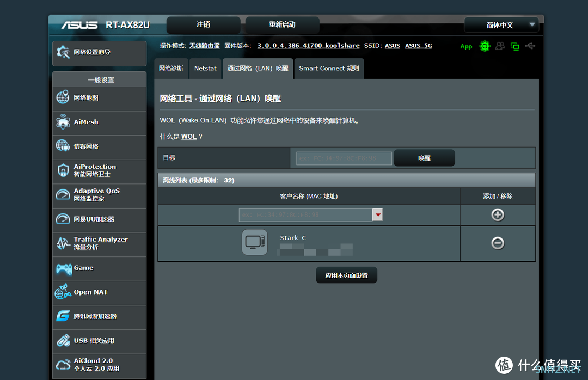588x380 pixels.
Task: Open the Game controller icon
Action: pos(64,268)
